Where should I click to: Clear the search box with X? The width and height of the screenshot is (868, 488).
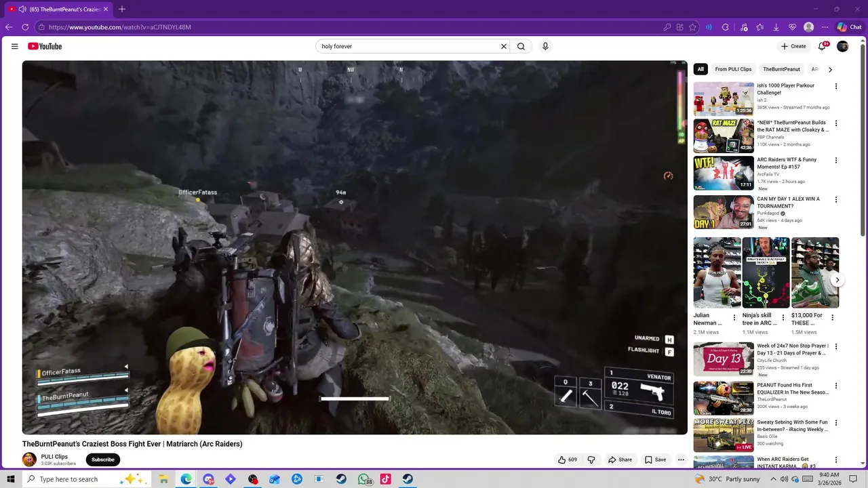coord(504,46)
